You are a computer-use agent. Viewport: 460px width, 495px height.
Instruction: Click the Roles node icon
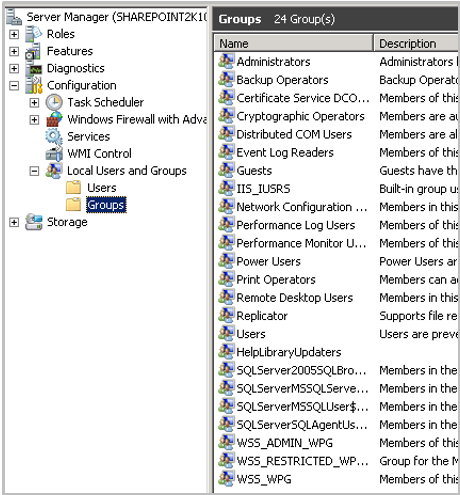(x=34, y=34)
